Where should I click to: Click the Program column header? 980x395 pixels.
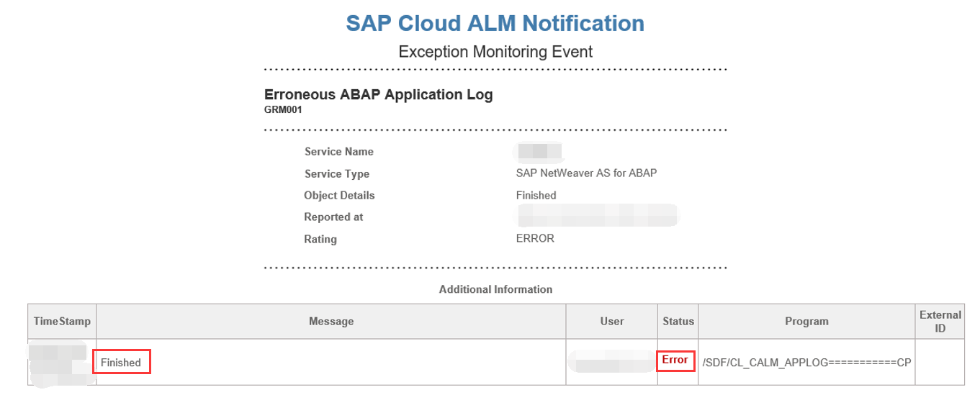(x=806, y=322)
